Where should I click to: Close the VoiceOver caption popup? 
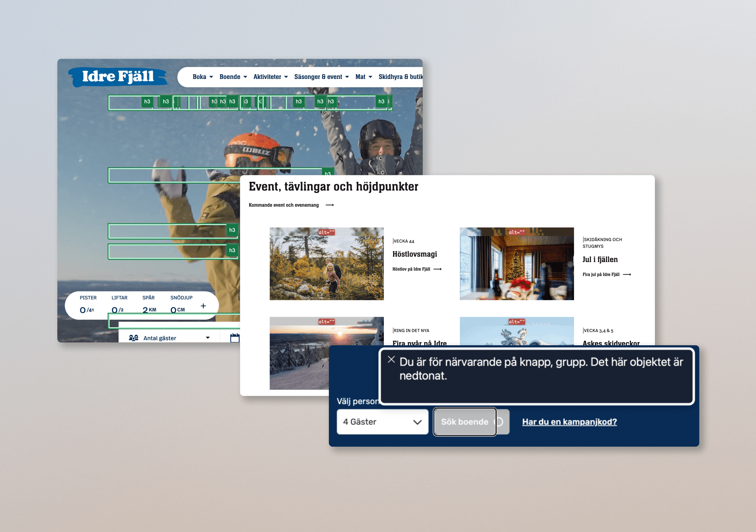coord(391,359)
